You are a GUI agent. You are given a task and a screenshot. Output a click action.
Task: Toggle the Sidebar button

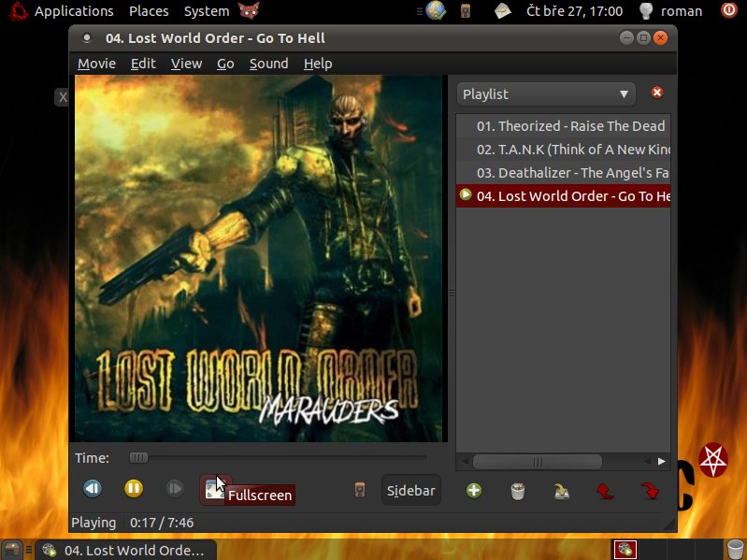[x=411, y=490]
